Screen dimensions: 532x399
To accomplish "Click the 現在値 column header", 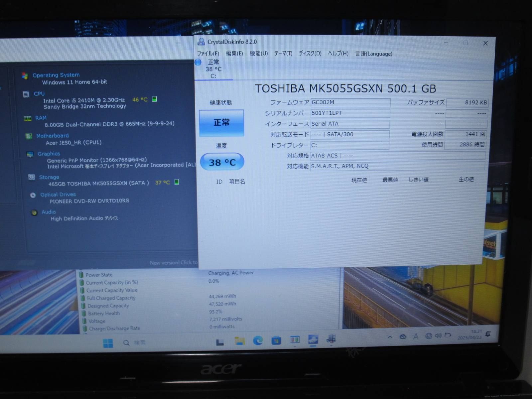I will pyautogui.click(x=359, y=180).
